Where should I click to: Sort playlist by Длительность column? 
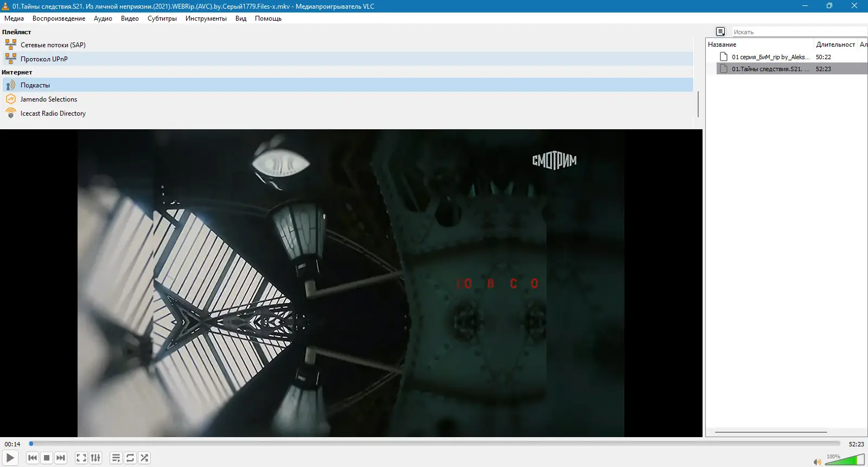(835, 45)
